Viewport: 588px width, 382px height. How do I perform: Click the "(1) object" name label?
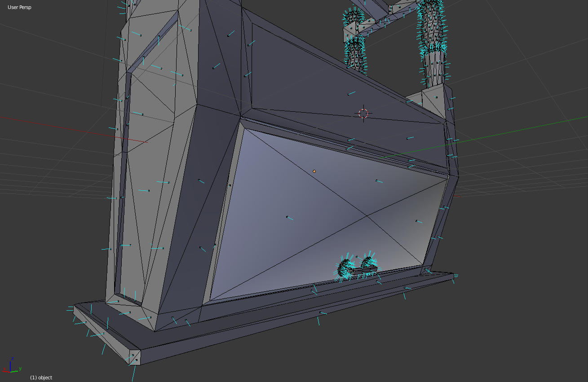(x=41, y=378)
